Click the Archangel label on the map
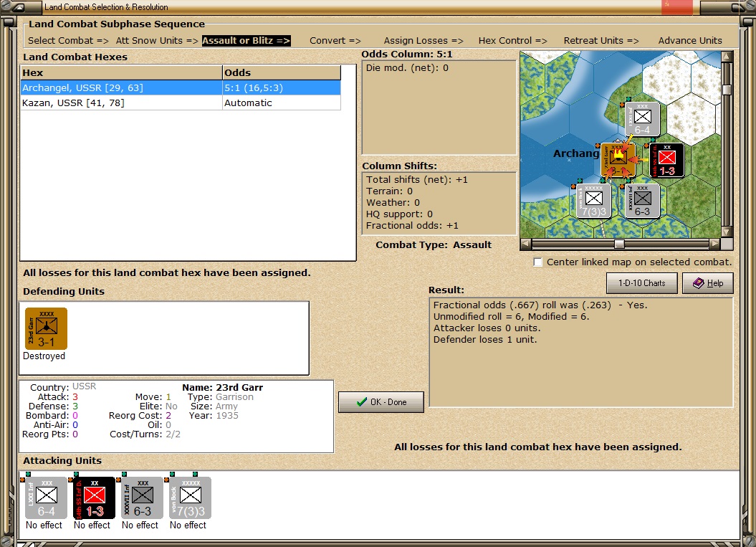Viewport: 756px width, 547px height. click(x=575, y=153)
